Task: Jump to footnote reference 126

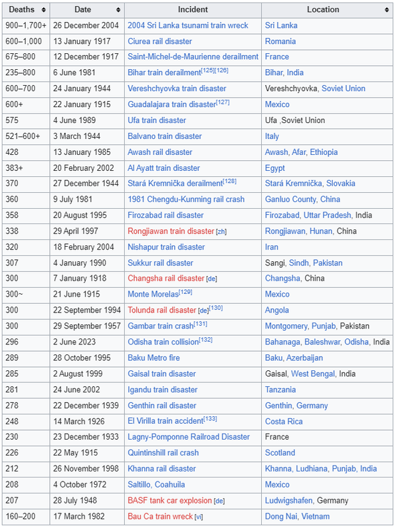Action: click(x=222, y=70)
